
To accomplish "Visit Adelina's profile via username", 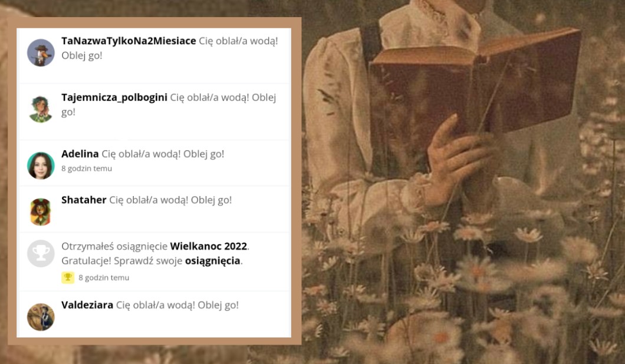I will pos(80,154).
